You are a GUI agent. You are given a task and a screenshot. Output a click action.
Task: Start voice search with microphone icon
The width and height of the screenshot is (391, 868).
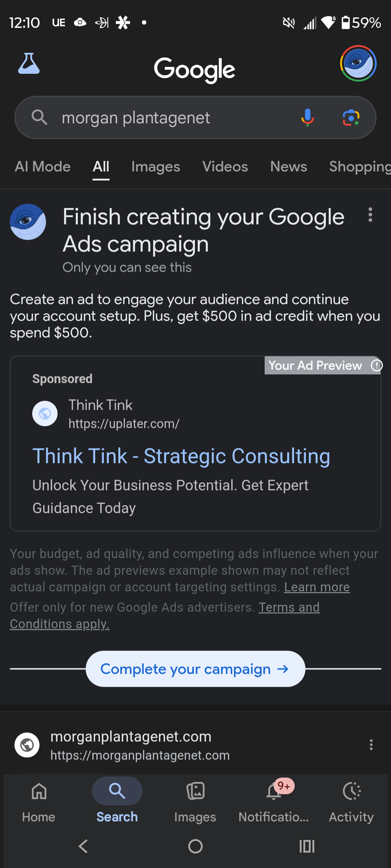pos(307,118)
